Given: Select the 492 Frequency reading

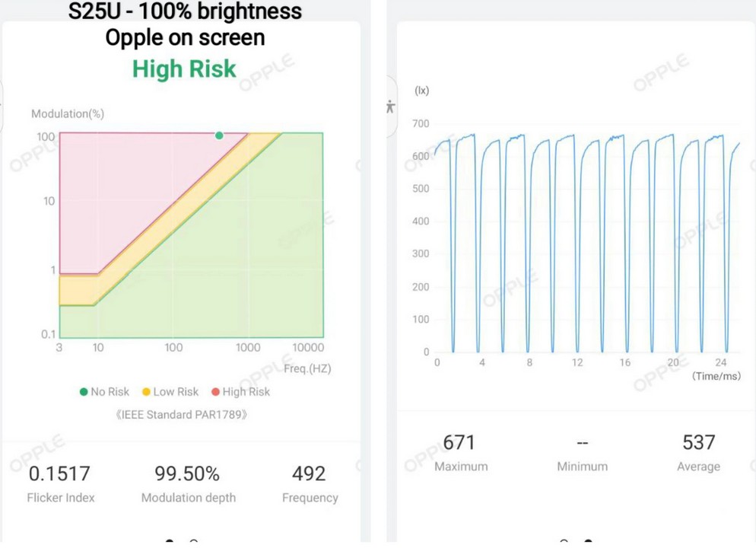Looking at the screenshot, I should [x=310, y=473].
